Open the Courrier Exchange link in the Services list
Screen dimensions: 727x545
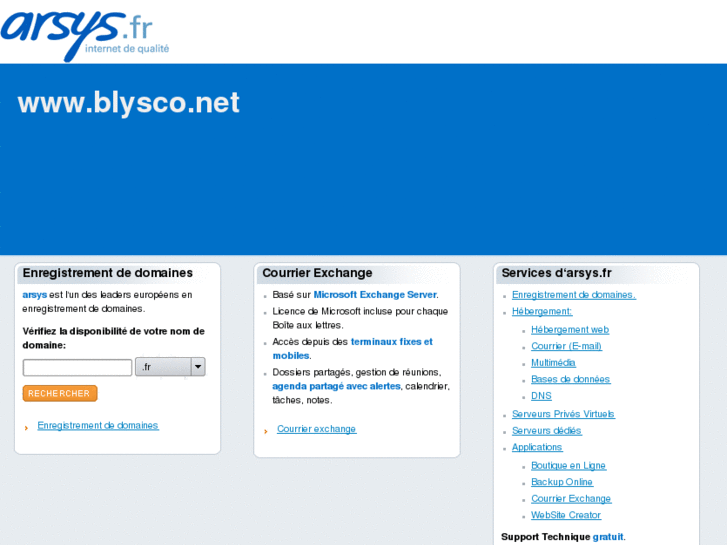[x=571, y=499]
